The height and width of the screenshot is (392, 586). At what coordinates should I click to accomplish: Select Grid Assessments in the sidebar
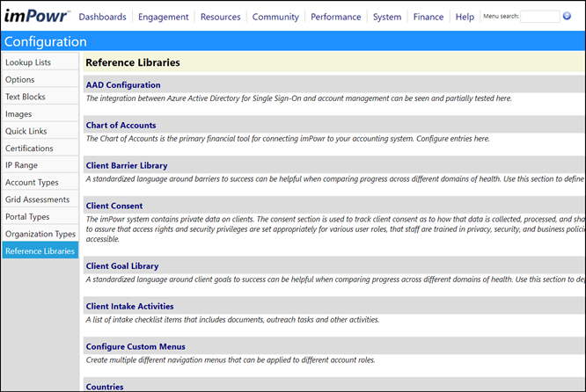tap(40, 200)
